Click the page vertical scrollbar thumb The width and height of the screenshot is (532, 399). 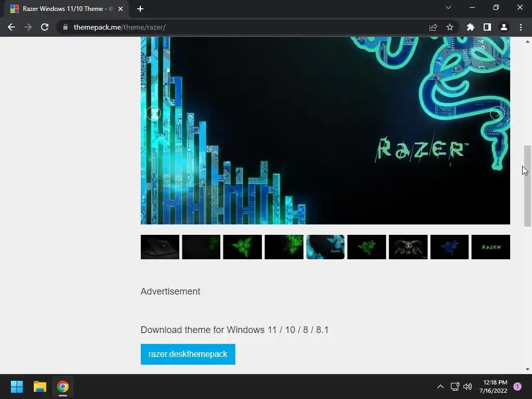(527, 186)
